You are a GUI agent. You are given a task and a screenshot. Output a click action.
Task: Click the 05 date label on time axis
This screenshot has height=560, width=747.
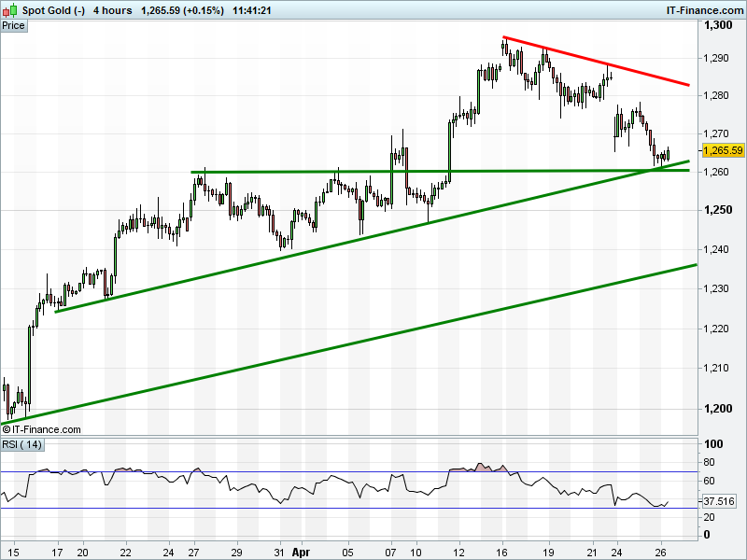348,553
